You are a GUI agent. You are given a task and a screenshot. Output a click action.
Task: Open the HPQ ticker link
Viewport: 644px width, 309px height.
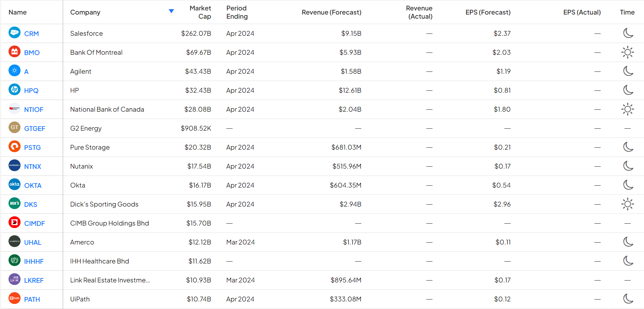pyautogui.click(x=31, y=90)
